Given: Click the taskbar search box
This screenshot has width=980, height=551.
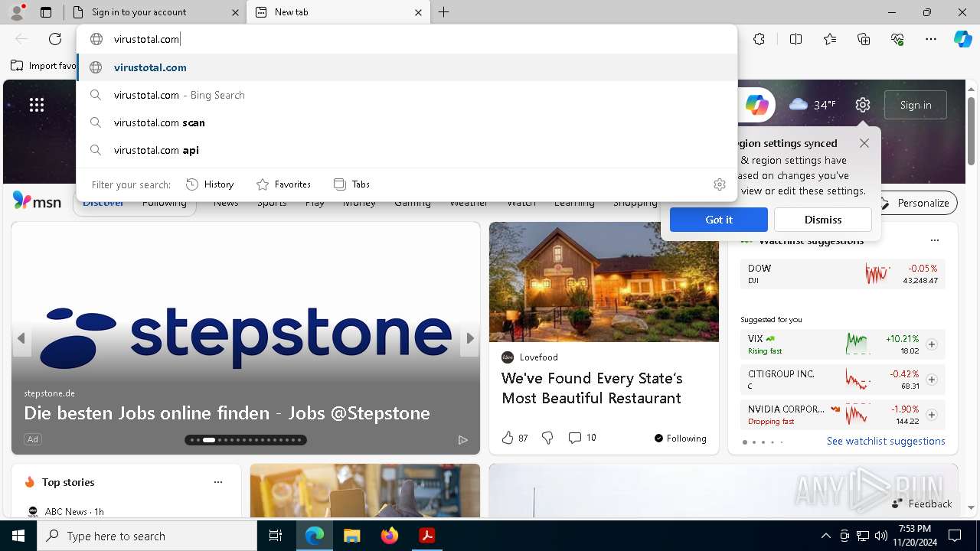Looking at the screenshot, I should pos(147,536).
